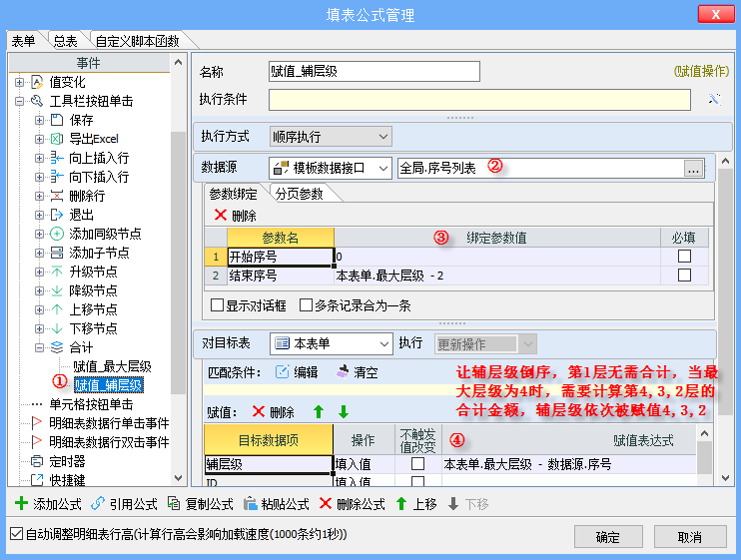741x560 pixels.
Task: Click the 删除公式 button
Action: click(x=353, y=504)
